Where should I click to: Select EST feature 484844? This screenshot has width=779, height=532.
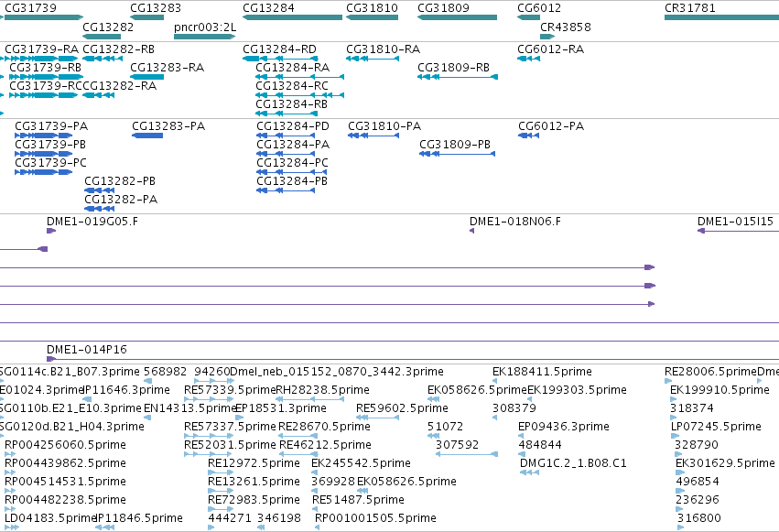coord(522,454)
